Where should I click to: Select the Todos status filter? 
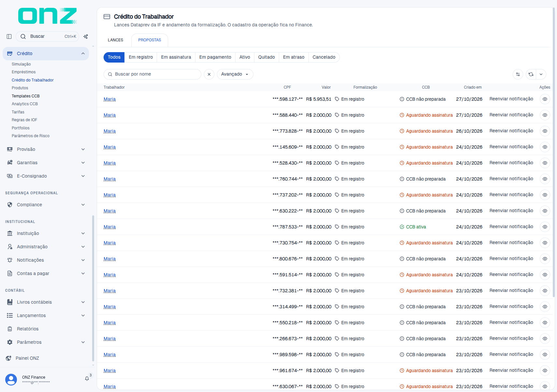pos(114,57)
